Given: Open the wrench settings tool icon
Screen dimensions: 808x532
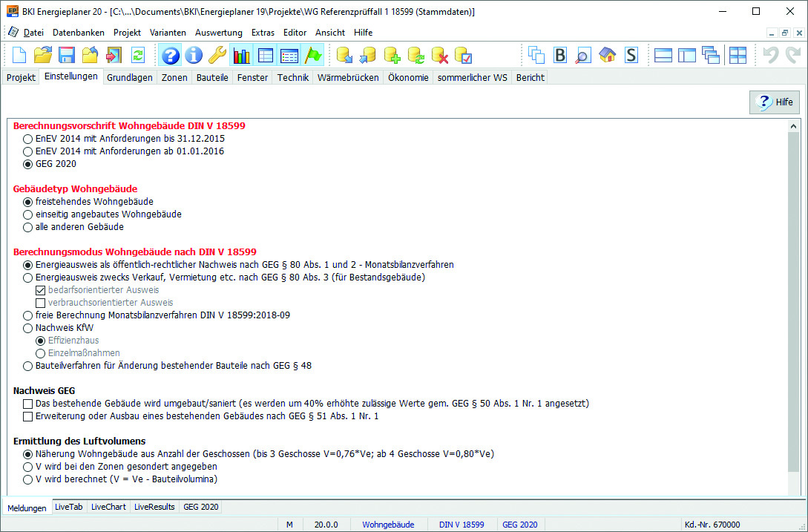Looking at the screenshot, I should click(x=217, y=56).
